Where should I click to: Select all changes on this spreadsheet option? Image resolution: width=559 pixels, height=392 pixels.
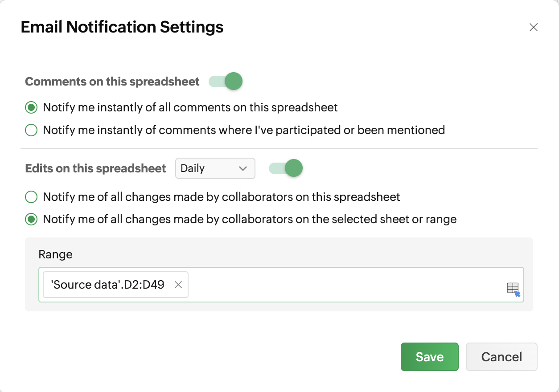(31, 197)
